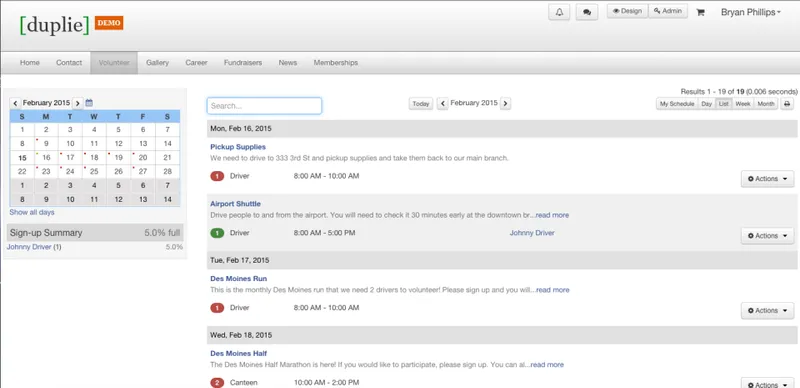Select February 15 in mini calendar
This screenshot has width=800, height=388.
[22, 158]
